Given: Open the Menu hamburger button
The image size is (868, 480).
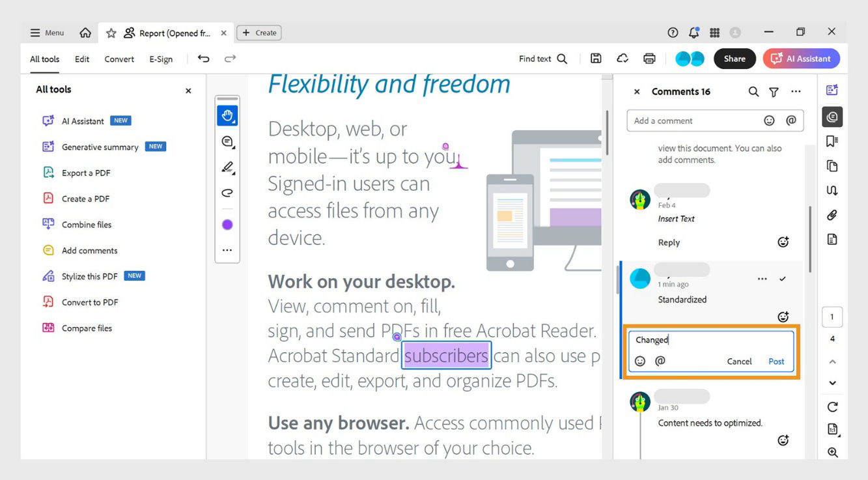Looking at the screenshot, I should tap(47, 33).
